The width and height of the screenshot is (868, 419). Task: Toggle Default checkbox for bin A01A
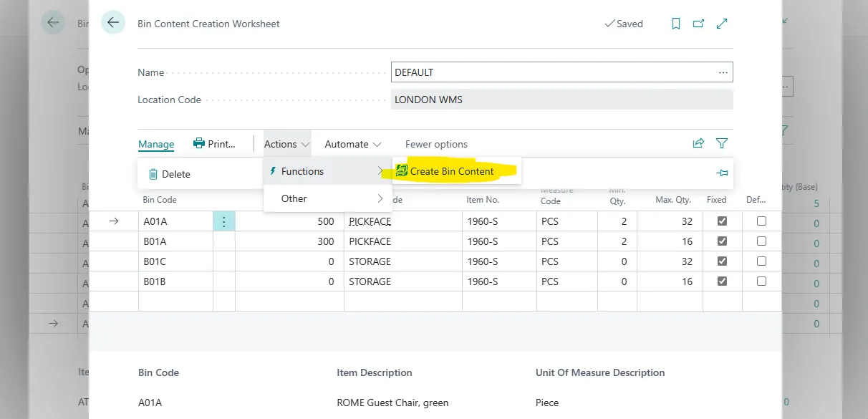pyautogui.click(x=761, y=221)
